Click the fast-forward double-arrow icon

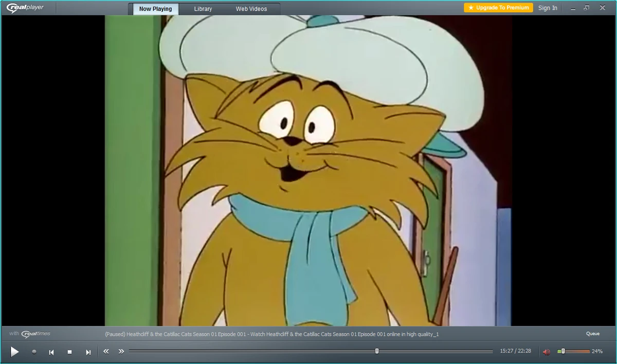121,352
